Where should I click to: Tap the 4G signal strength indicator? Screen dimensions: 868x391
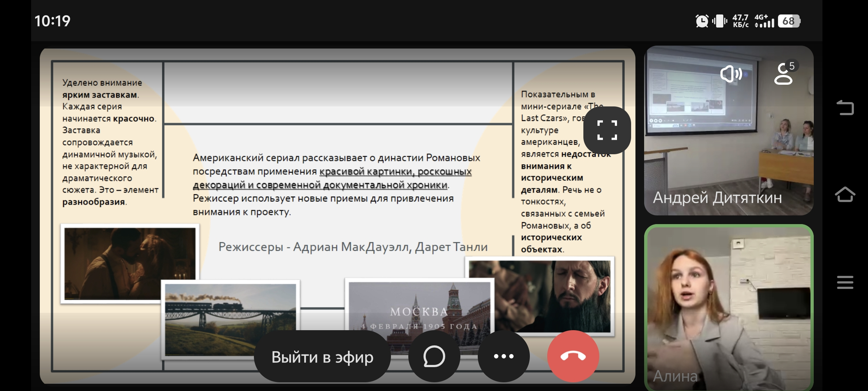pyautogui.click(x=764, y=21)
